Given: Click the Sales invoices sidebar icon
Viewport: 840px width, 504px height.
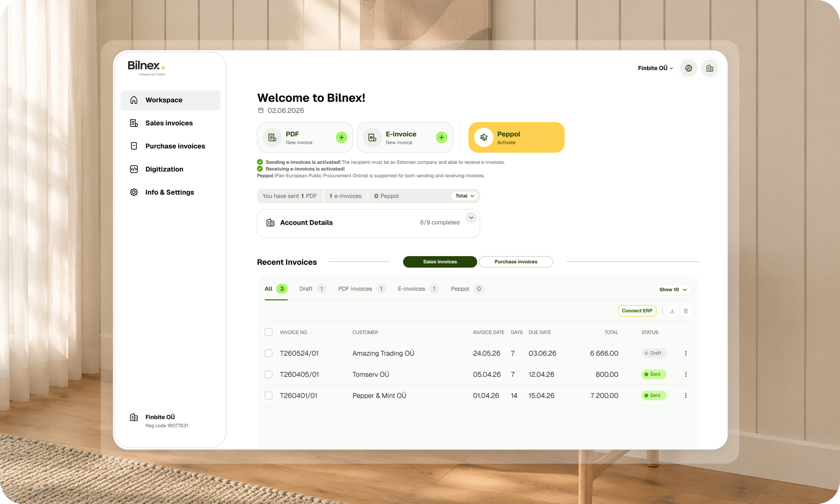Looking at the screenshot, I should [x=134, y=123].
